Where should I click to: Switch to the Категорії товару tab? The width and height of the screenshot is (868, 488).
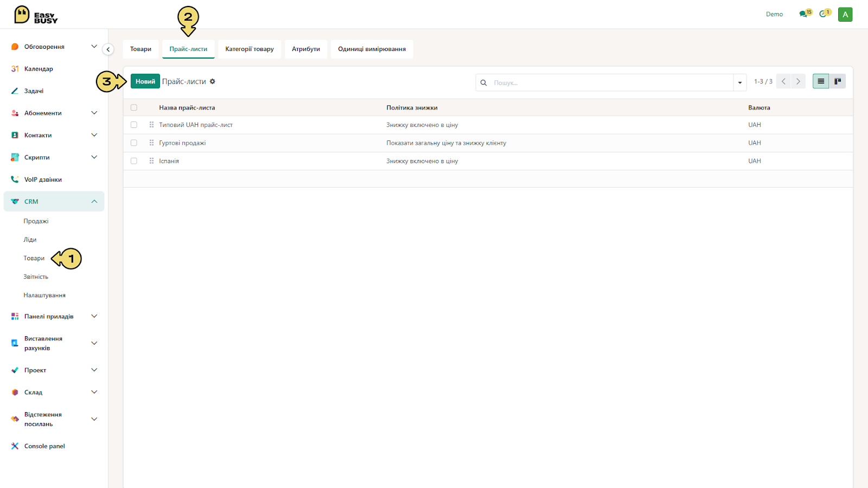point(250,49)
